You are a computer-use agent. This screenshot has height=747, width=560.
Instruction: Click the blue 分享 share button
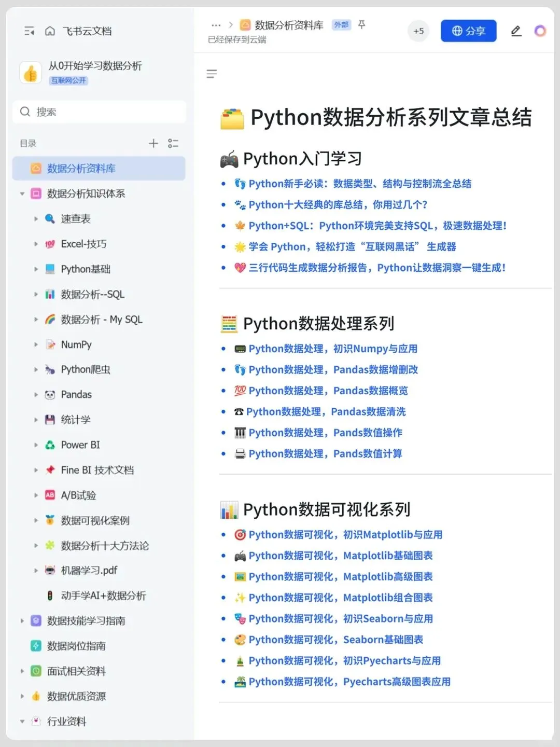[x=469, y=31]
